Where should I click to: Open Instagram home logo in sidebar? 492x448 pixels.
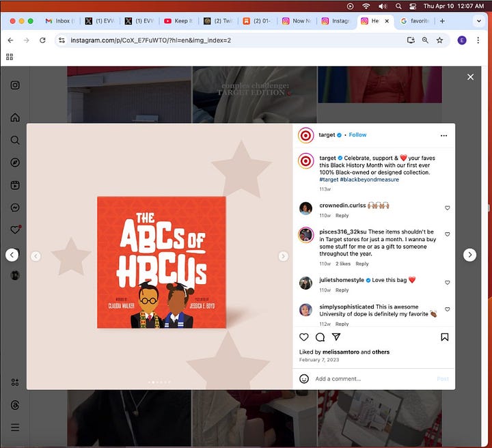(15, 85)
